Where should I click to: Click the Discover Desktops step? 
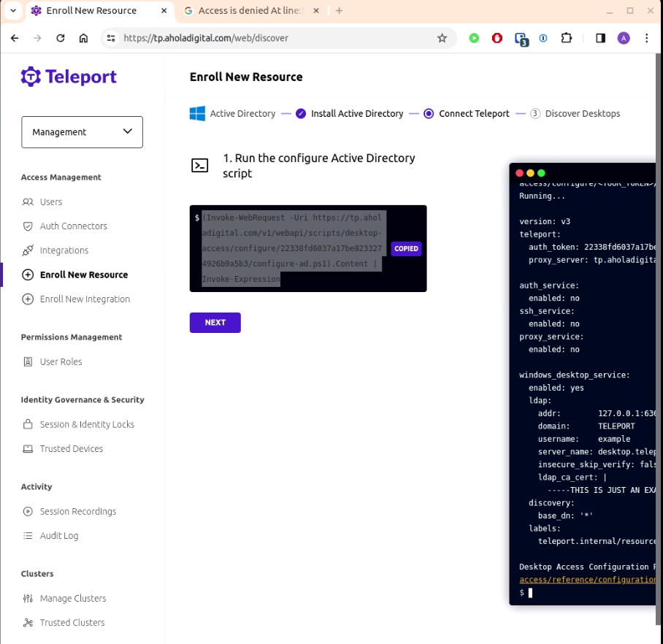(575, 114)
